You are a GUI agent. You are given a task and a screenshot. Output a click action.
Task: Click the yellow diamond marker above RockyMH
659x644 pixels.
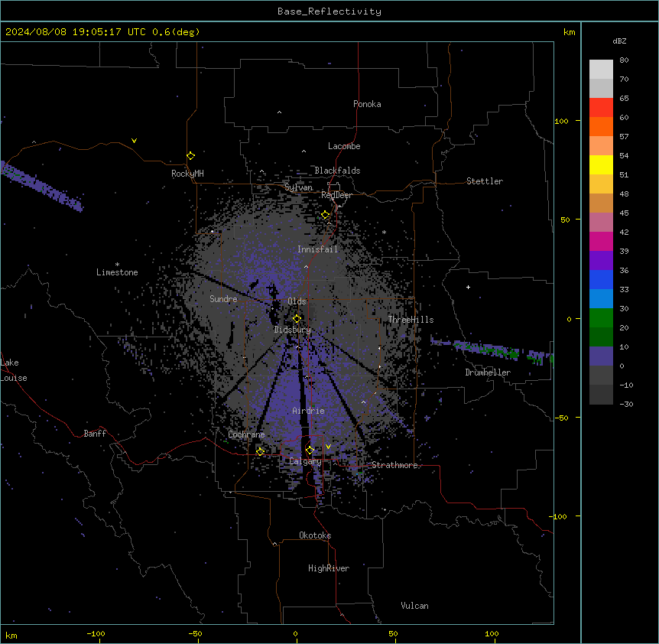coord(190,156)
